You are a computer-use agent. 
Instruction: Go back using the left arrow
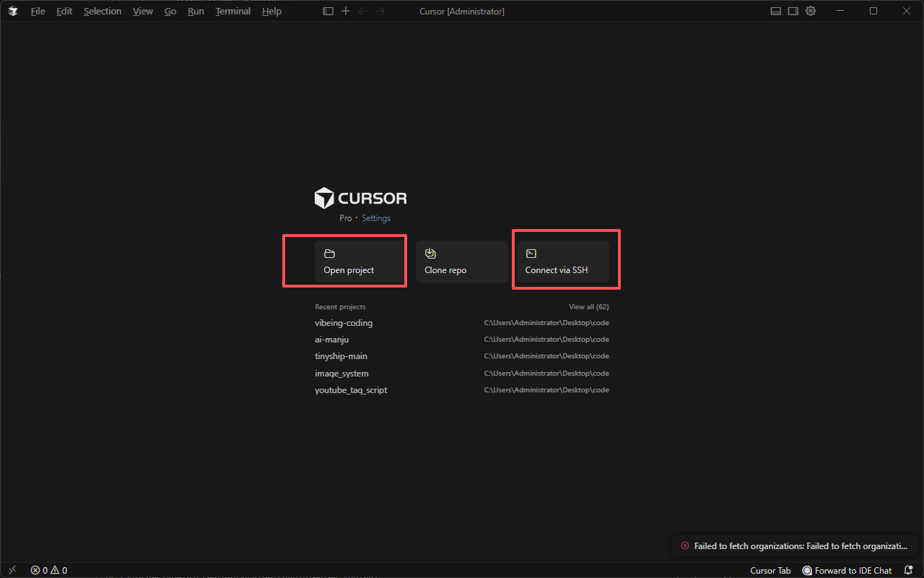pos(363,11)
